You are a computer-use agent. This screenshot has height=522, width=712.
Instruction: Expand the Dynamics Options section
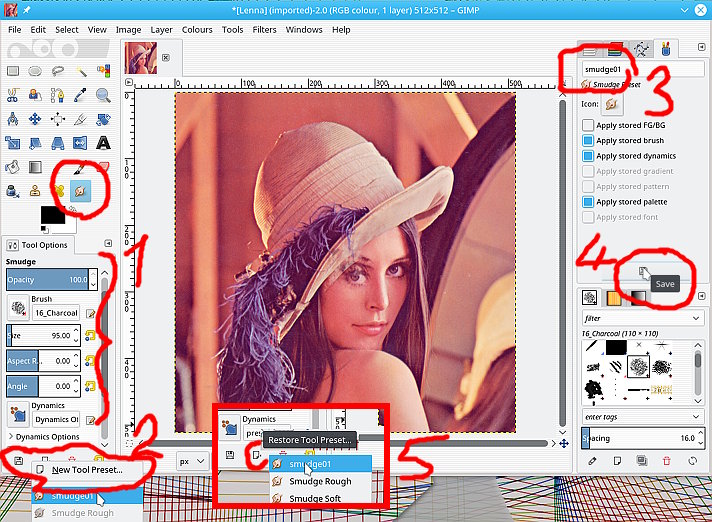click(43, 437)
